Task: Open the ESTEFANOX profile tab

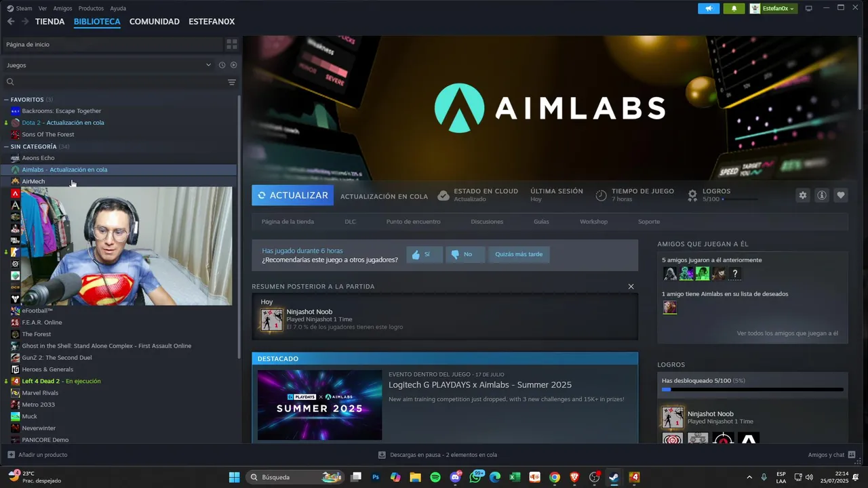Action: [x=212, y=22]
